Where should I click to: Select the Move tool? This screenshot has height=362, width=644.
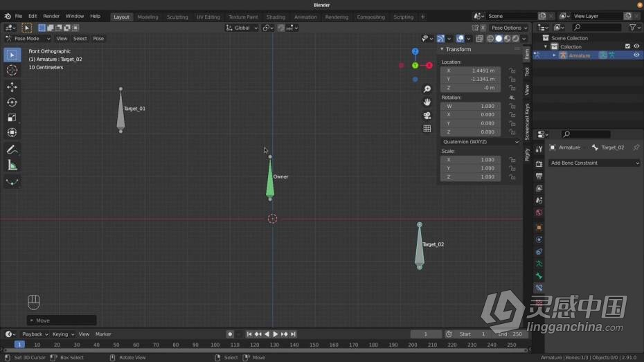(x=12, y=87)
